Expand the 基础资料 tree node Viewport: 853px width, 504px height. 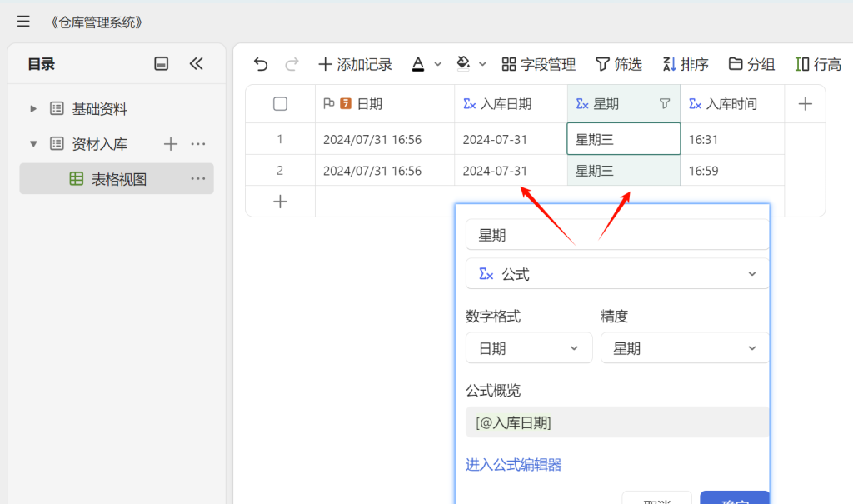click(33, 109)
